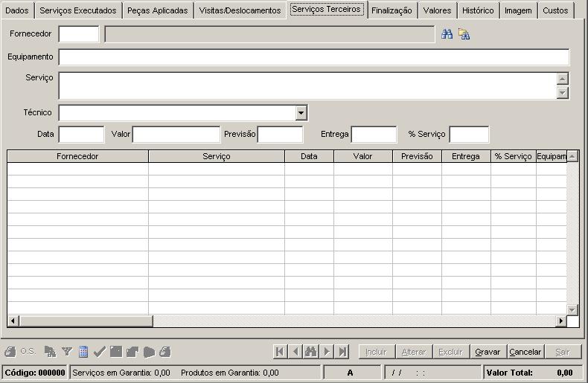The width and height of the screenshot is (588, 383).
Task: Click the last printer icon in the bottom toolbar
Action: click(x=165, y=352)
